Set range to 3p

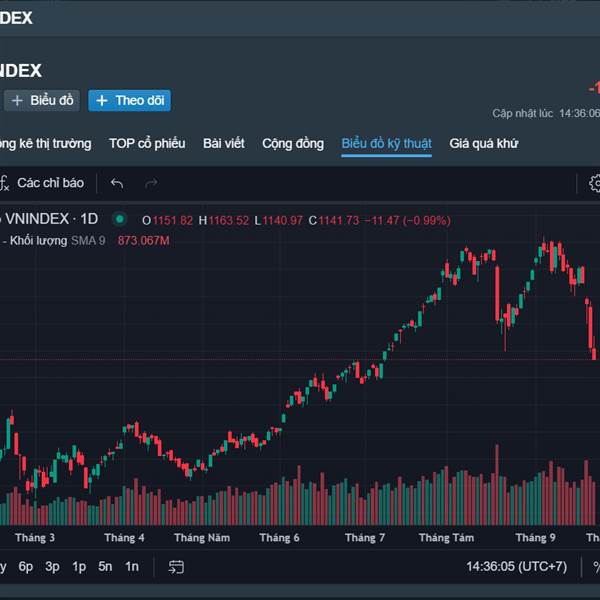click(52, 567)
